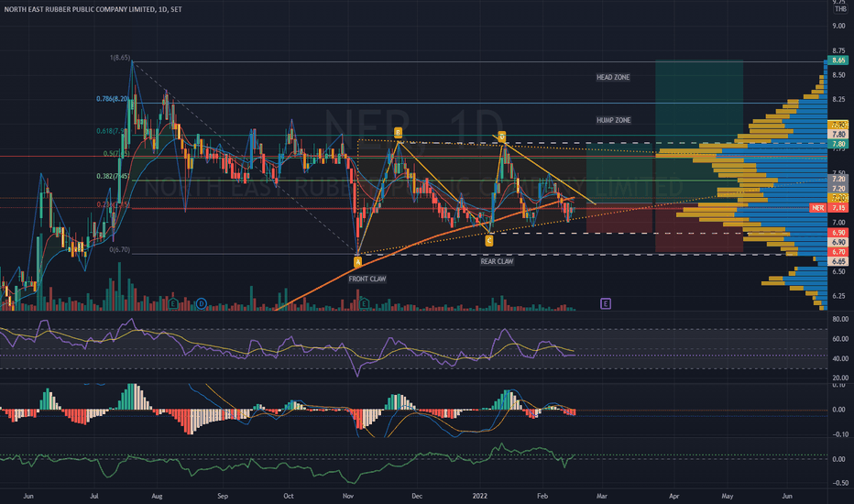Screen dimensions: 854x504
Task: Click Mar on the time axis
Action: point(601,496)
